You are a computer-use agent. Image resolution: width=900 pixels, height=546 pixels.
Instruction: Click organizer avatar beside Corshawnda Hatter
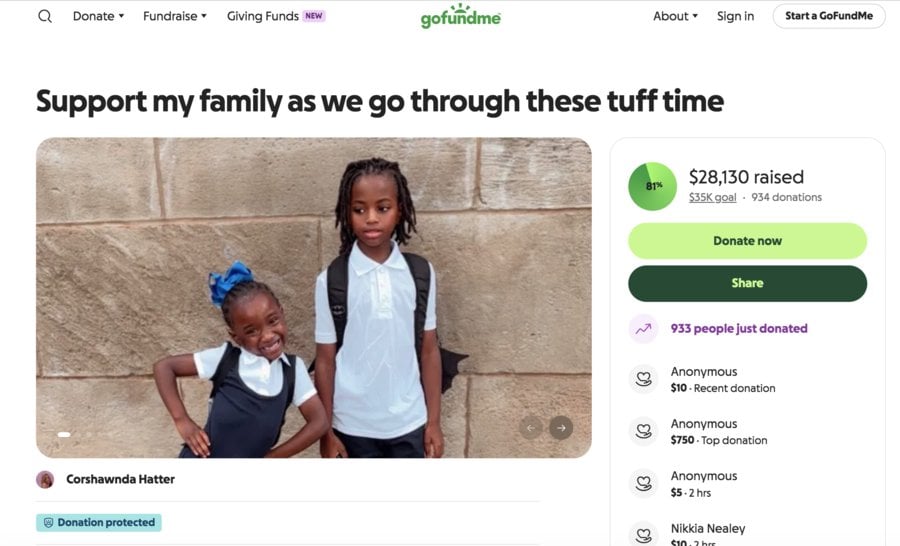coord(45,479)
